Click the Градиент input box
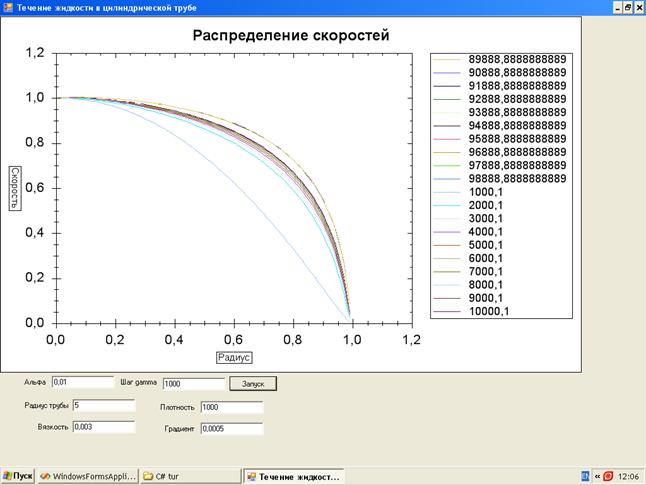 pyautogui.click(x=230, y=429)
